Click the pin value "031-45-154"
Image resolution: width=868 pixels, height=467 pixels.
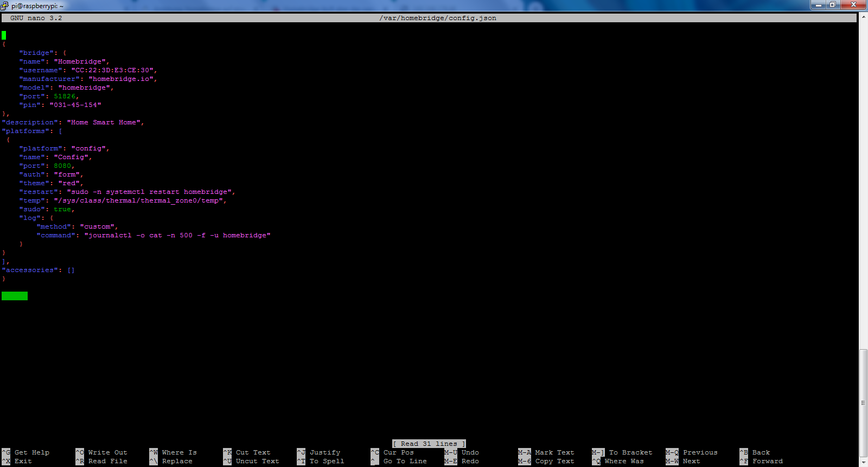click(x=75, y=105)
